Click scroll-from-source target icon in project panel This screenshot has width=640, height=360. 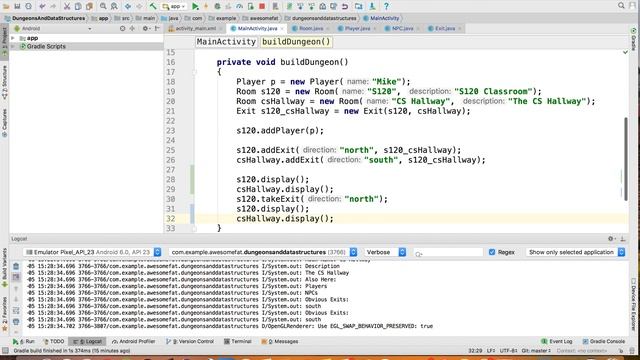(x=122, y=29)
